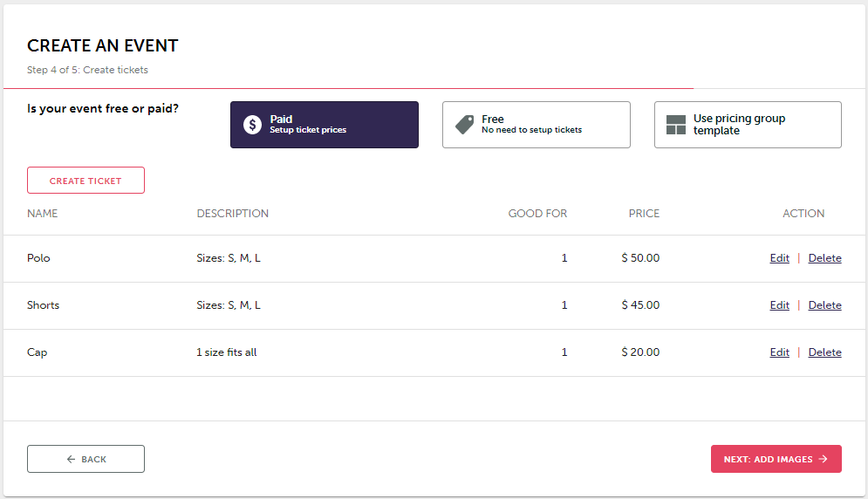Click the Cap ticket name
Viewport: 868px width, 499px height.
pos(38,352)
